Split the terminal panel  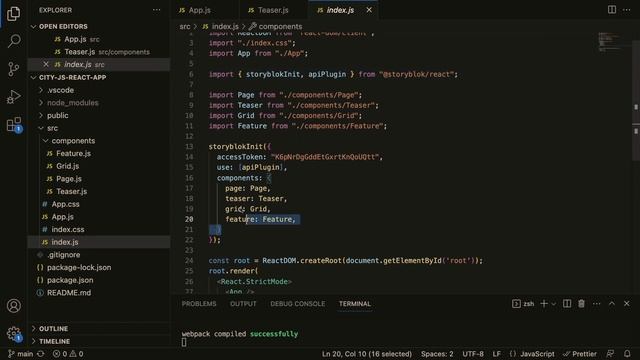click(567, 304)
